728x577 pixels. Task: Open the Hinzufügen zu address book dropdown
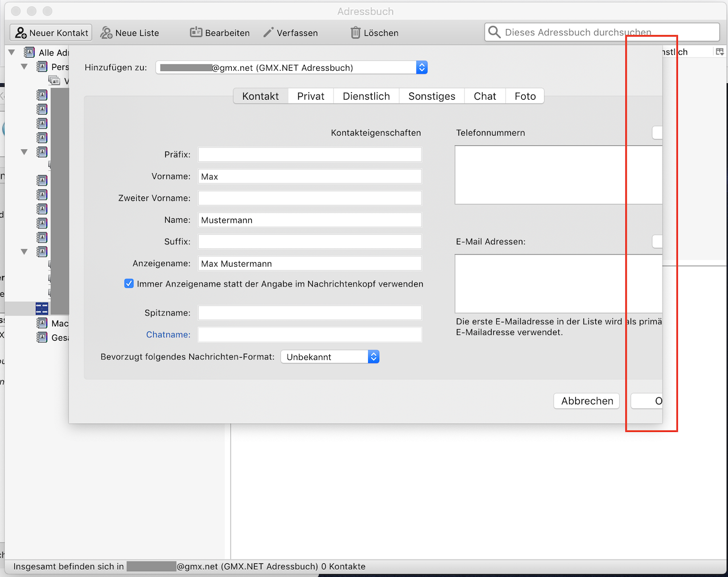pyautogui.click(x=422, y=68)
